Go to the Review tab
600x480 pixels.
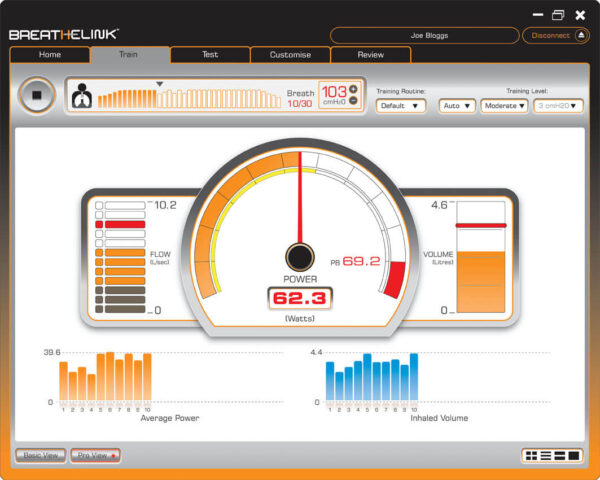370,55
